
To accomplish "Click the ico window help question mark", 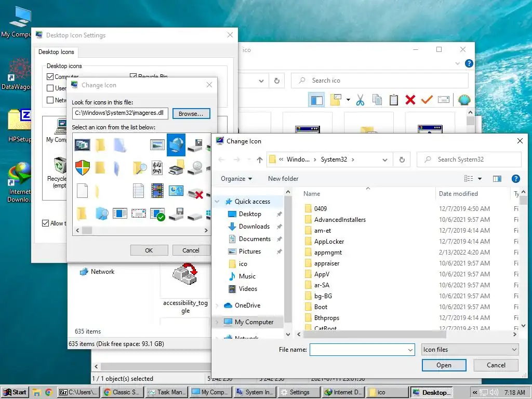I will pos(469,63).
